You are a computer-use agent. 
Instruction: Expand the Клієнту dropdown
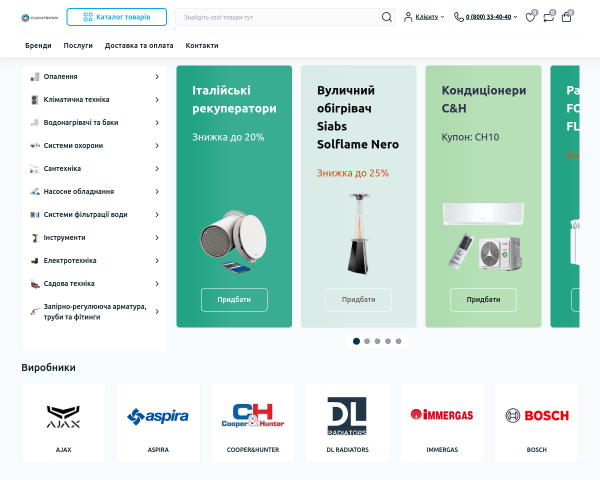tap(430, 17)
